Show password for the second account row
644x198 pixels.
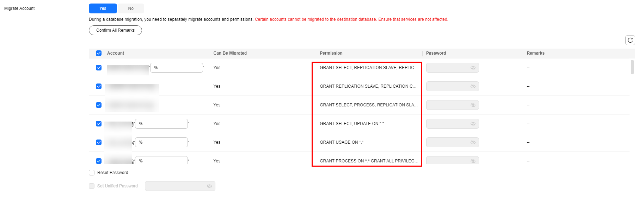pyautogui.click(x=473, y=86)
